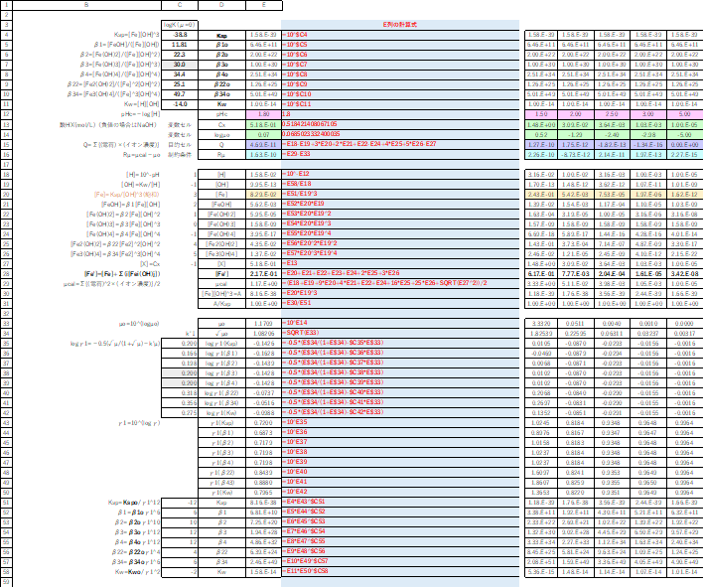704x588 pixels.
Task: Click the A/Ksp label cell
Action: pyautogui.click(x=221, y=303)
